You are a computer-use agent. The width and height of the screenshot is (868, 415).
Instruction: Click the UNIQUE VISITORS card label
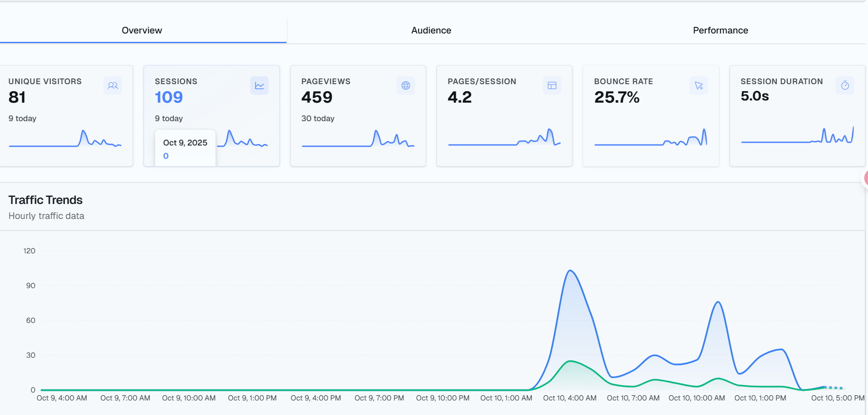(x=45, y=82)
